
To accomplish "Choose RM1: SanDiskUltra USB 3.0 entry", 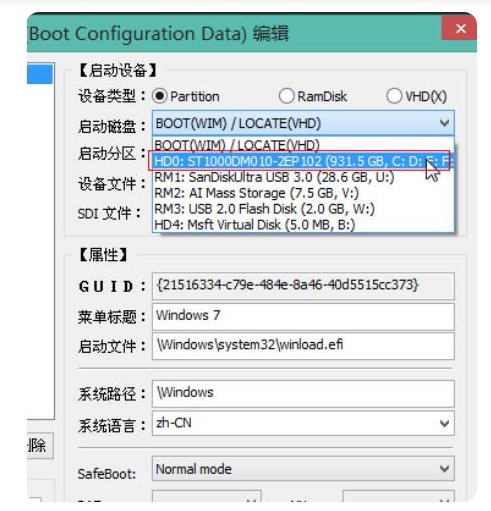I will point(303,177).
